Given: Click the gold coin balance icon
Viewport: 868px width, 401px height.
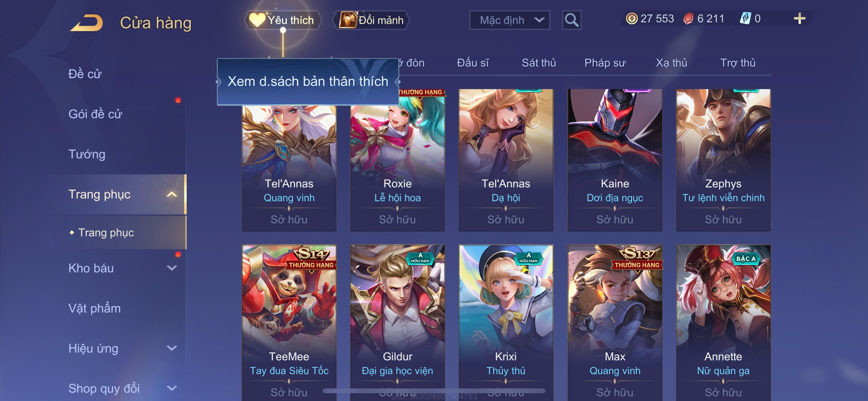Looking at the screenshot, I should [x=631, y=18].
